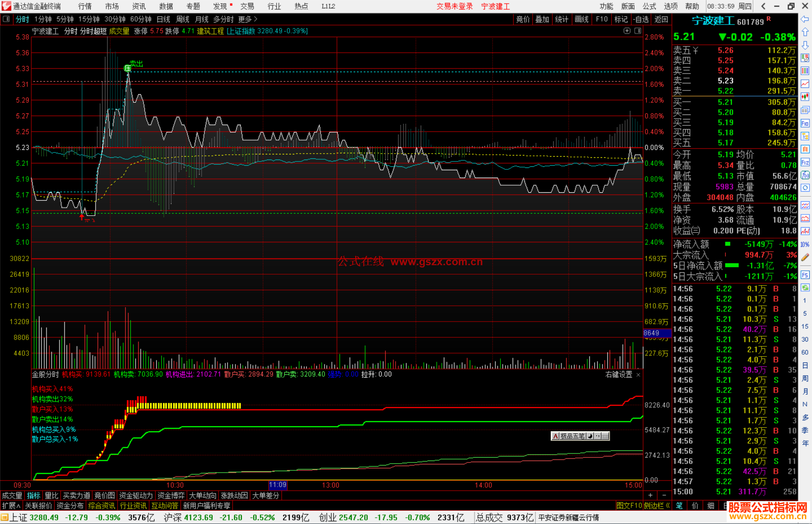Click 资金分布 in bottom bar
The width and height of the screenshot is (812, 524).
[x=70, y=506]
